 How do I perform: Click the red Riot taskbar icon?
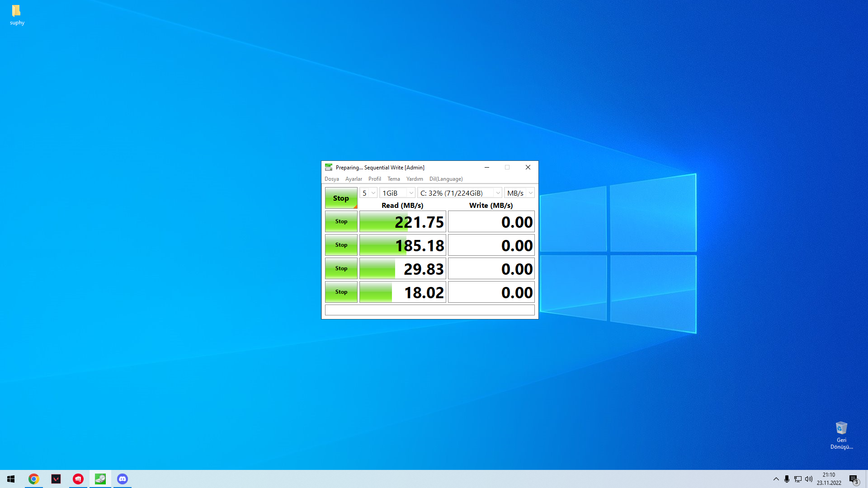(78, 479)
